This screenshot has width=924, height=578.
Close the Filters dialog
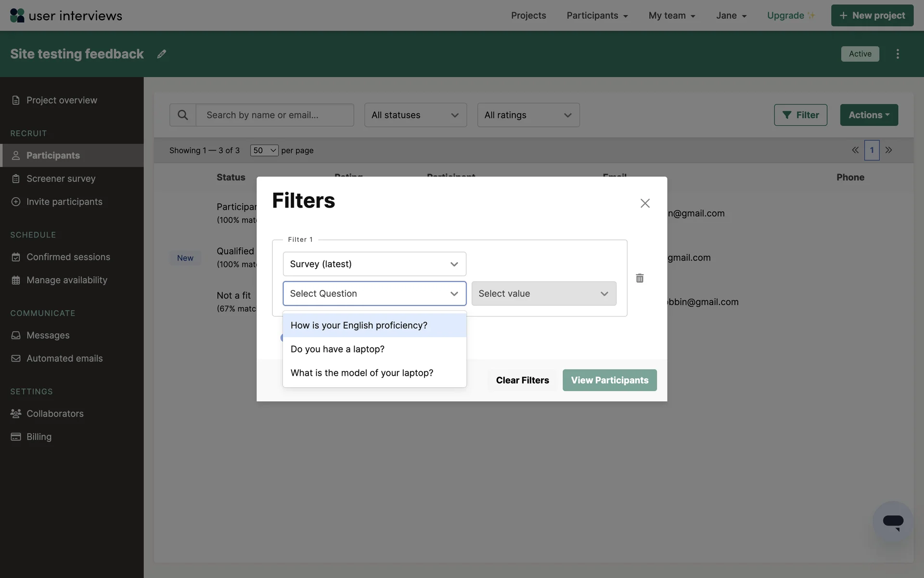pyautogui.click(x=645, y=203)
